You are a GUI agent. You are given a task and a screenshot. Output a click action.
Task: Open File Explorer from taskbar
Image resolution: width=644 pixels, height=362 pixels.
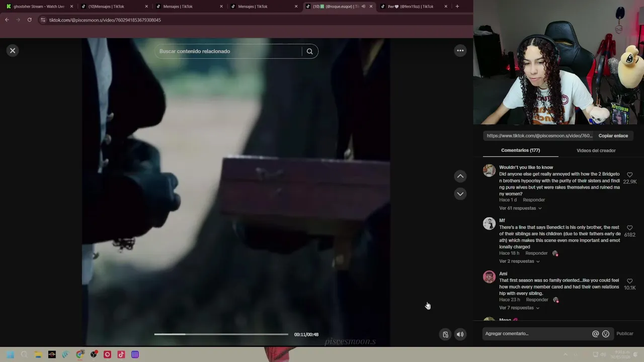coord(38,354)
